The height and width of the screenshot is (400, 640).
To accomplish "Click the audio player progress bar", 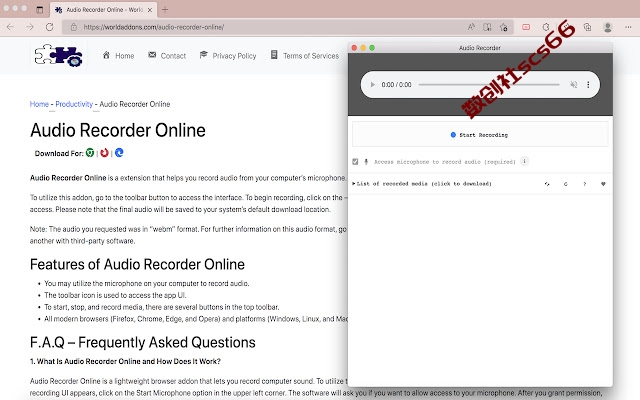I will [x=489, y=85].
